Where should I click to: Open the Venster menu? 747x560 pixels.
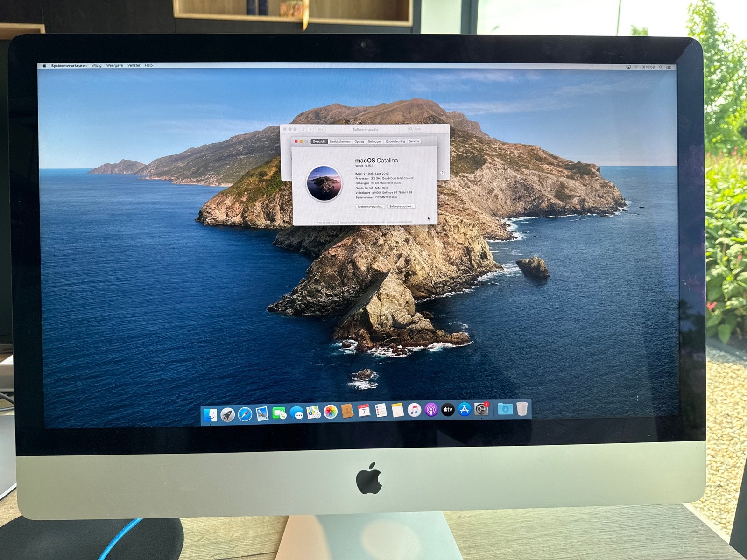134,65
